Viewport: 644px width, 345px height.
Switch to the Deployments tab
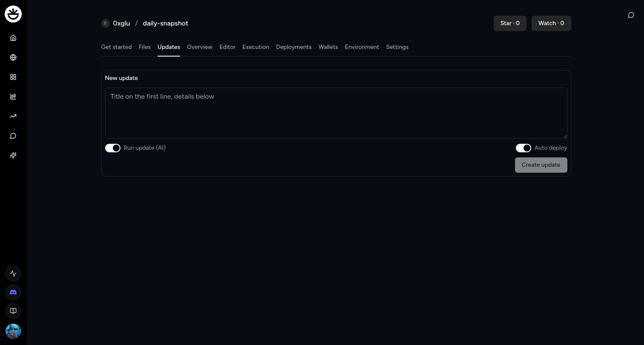pos(294,47)
